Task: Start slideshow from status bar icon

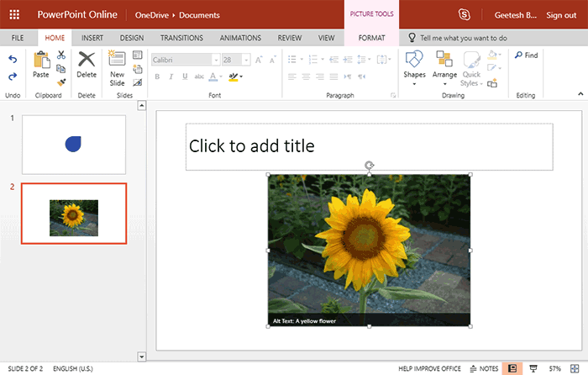Action: (x=533, y=368)
